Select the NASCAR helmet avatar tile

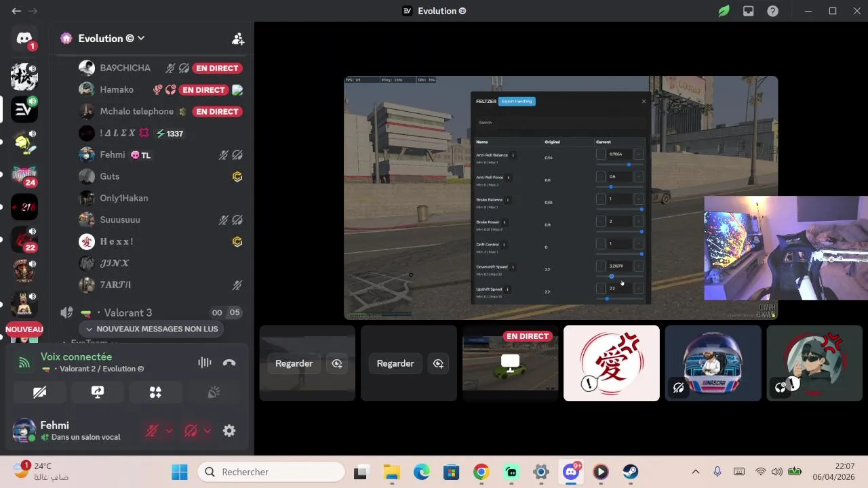coord(713,363)
